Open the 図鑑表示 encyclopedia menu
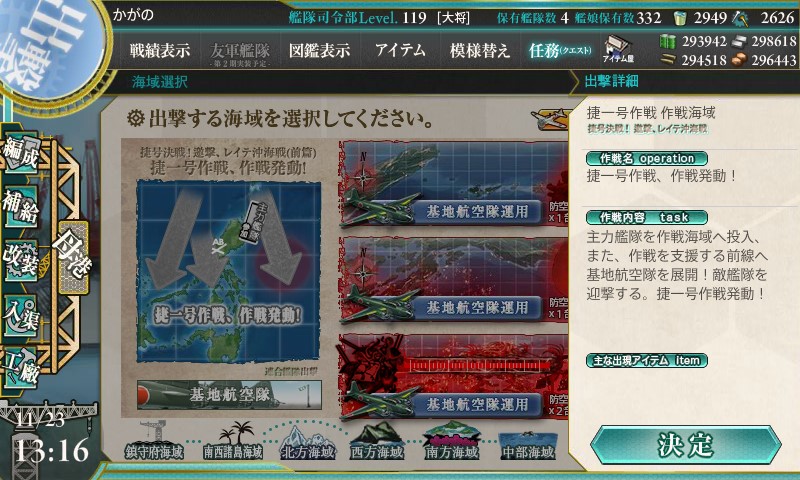Screen dimensions: 800x480 coord(319,50)
